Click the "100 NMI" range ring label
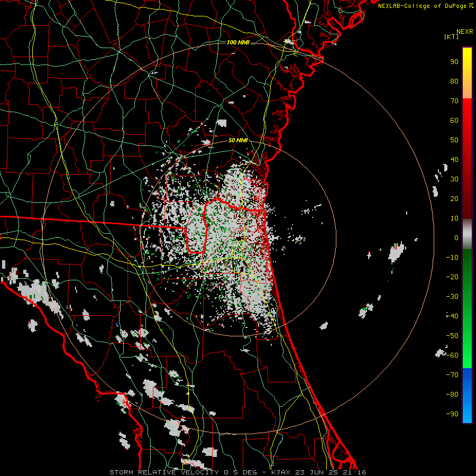The height and width of the screenshot is (476, 476). [238, 42]
